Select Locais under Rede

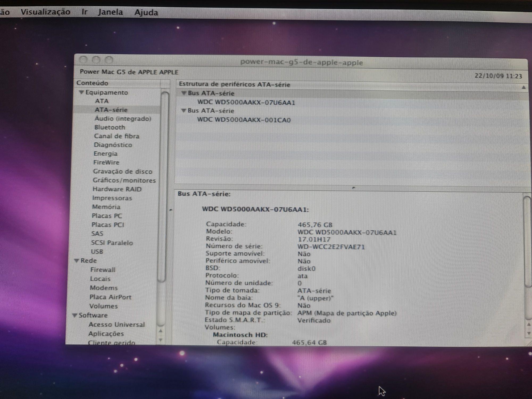(x=100, y=279)
